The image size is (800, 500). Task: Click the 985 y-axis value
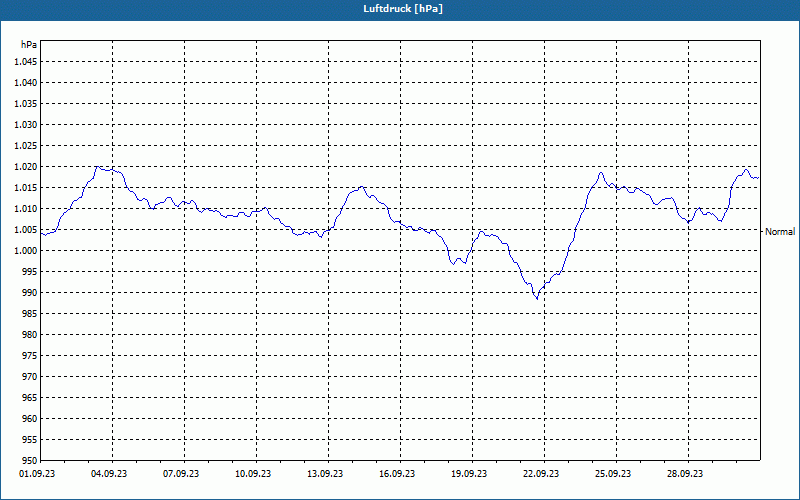tap(30, 314)
